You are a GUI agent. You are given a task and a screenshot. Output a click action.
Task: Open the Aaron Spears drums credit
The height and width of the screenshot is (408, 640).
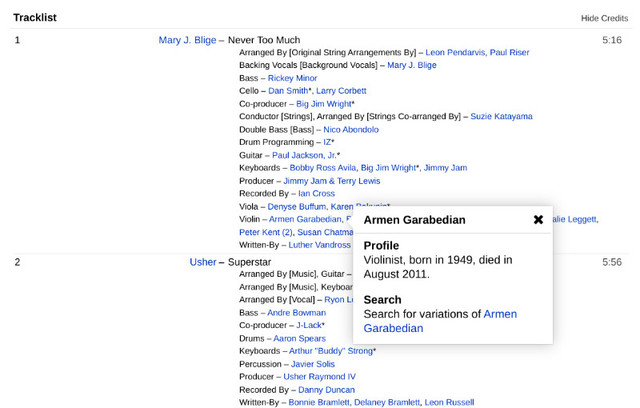point(299,338)
